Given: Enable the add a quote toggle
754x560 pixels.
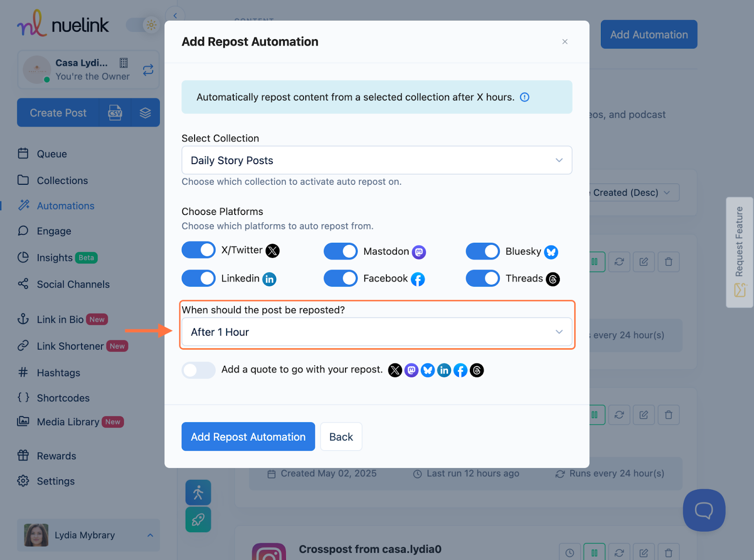Looking at the screenshot, I should 198,370.
